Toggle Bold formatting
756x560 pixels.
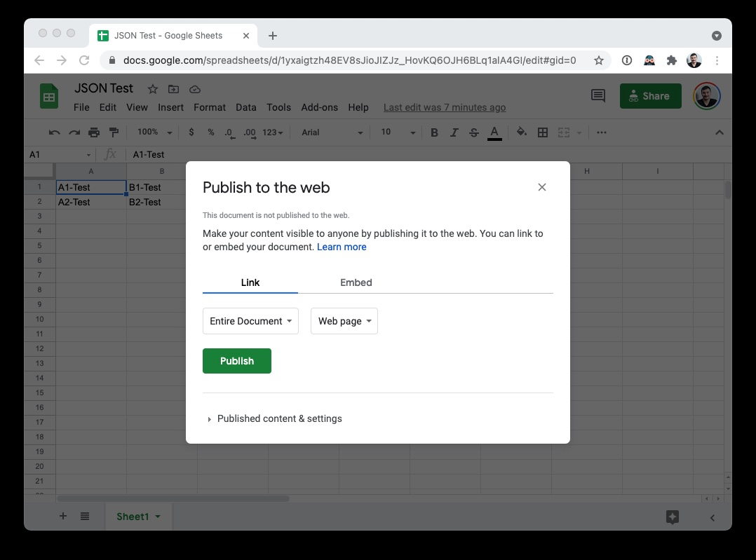[434, 132]
